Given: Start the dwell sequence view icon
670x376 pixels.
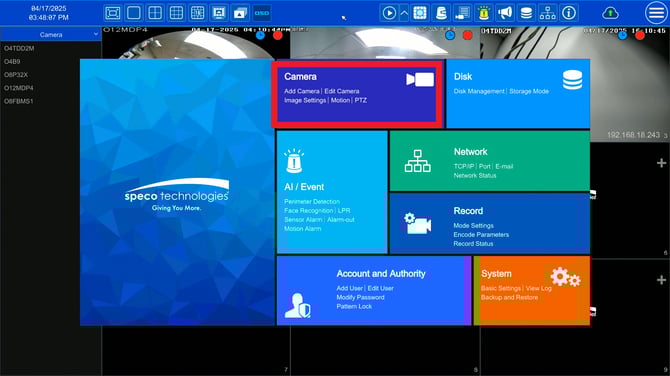Looking at the screenshot, I should (240, 13).
